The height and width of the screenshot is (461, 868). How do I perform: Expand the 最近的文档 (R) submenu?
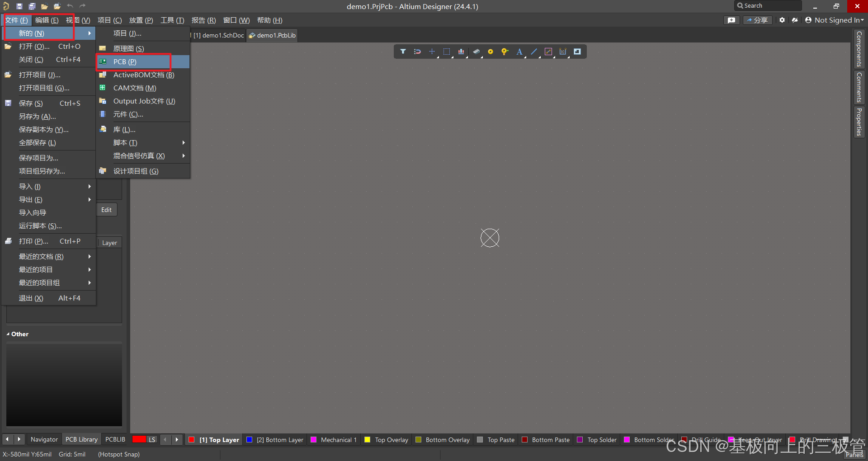coord(49,256)
